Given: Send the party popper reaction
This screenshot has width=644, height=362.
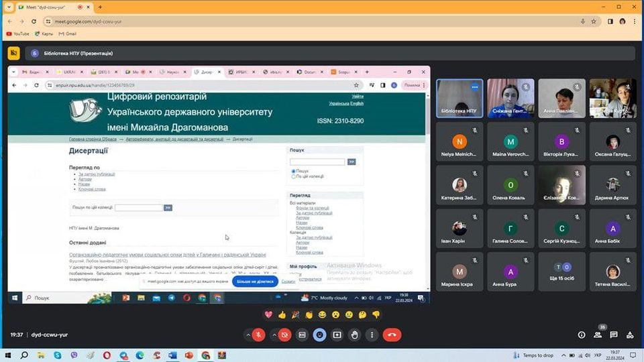Looking at the screenshot, I should (295, 315).
